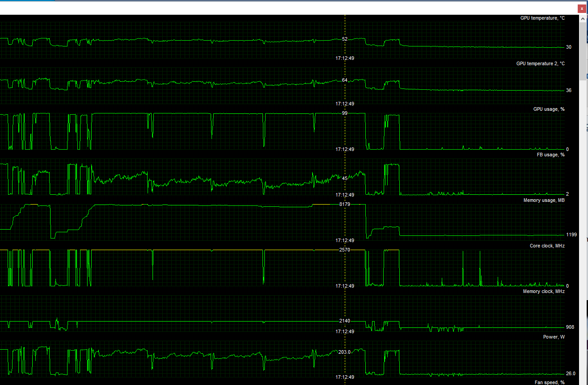The width and height of the screenshot is (588, 385).
Task: Select the 'Power, W' graph label
Action: click(x=554, y=337)
